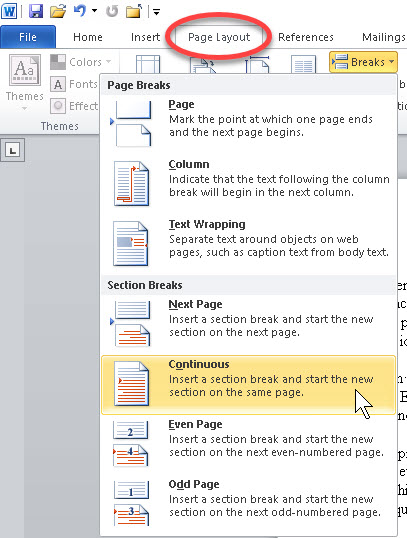Screen dimensions: 407x538
Task: Open the File tab
Action: click(x=28, y=37)
